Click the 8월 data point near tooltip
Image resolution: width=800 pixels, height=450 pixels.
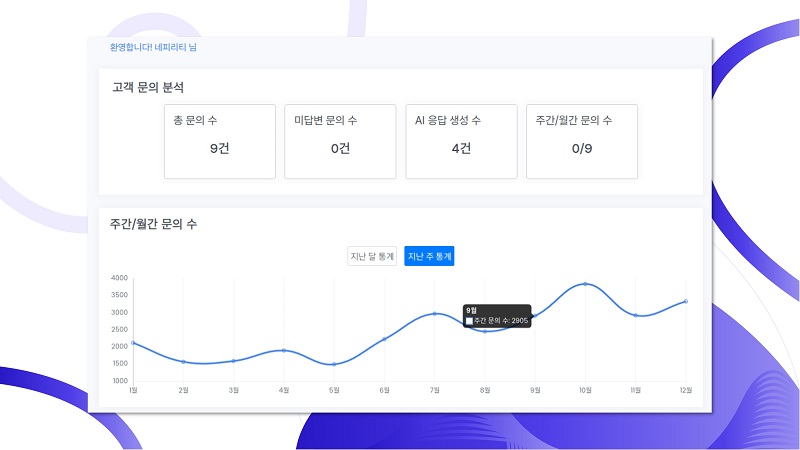coord(485,330)
